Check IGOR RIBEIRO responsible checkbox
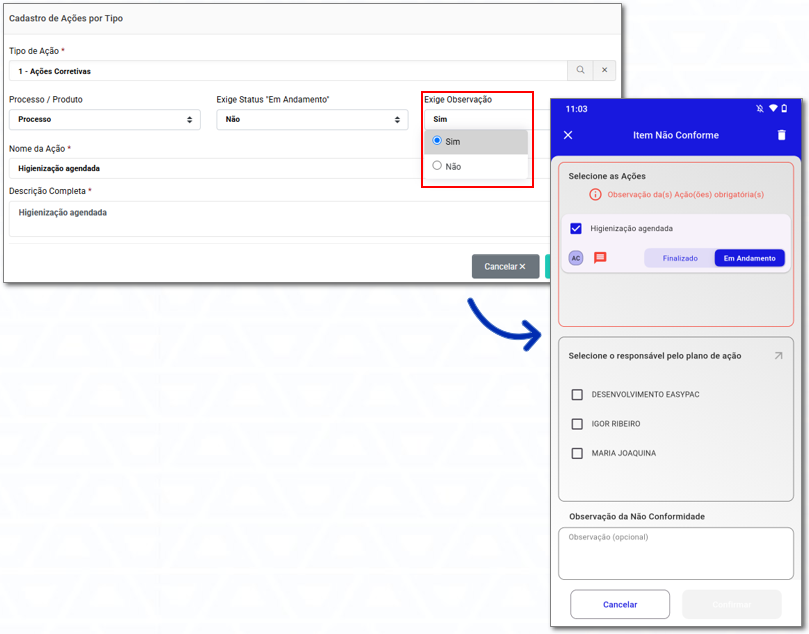The width and height of the screenshot is (809, 634). pyautogui.click(x=577, y=424)
